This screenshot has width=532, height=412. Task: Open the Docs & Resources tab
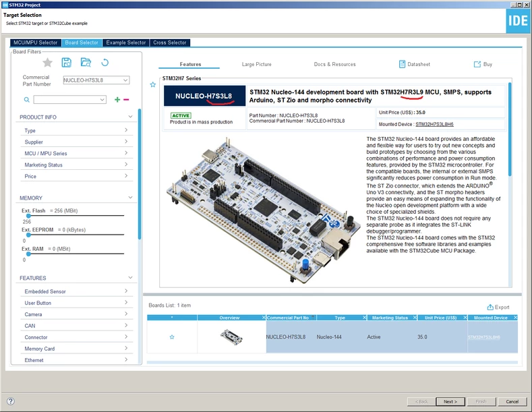pos(335,64)
